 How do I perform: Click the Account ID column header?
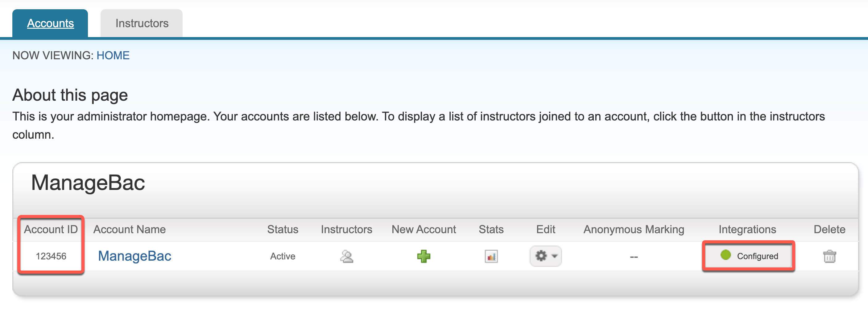[x=51, y=229]
